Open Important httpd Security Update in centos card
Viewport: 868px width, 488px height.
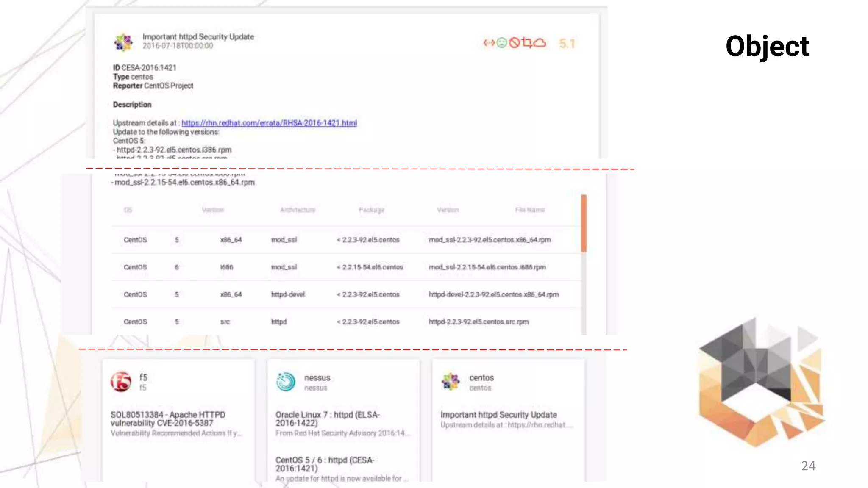[x=498, y=415]
